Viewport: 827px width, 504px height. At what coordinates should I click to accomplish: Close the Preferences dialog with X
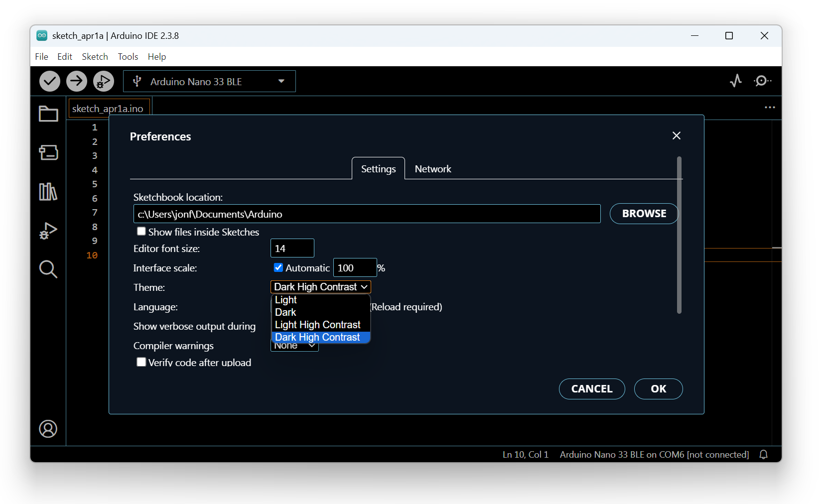[x=677, y=135]
